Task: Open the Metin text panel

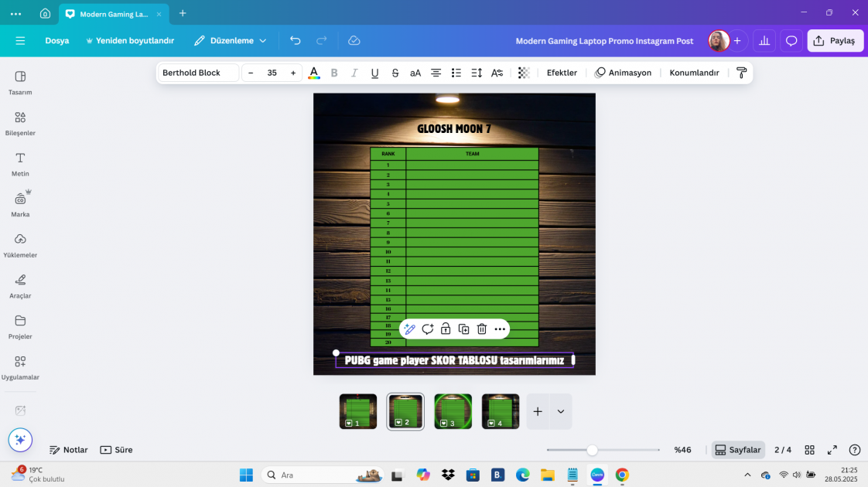Action: 20,163
